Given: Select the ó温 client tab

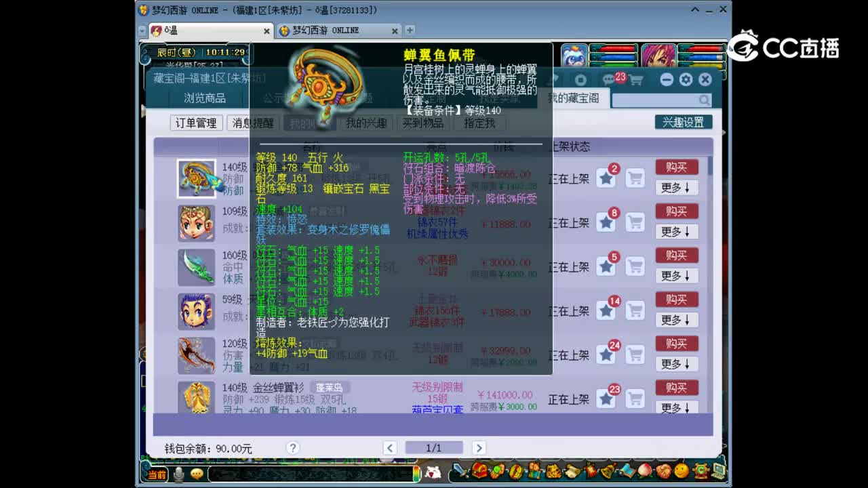Looking at the screenshot, I should [210, 30].
